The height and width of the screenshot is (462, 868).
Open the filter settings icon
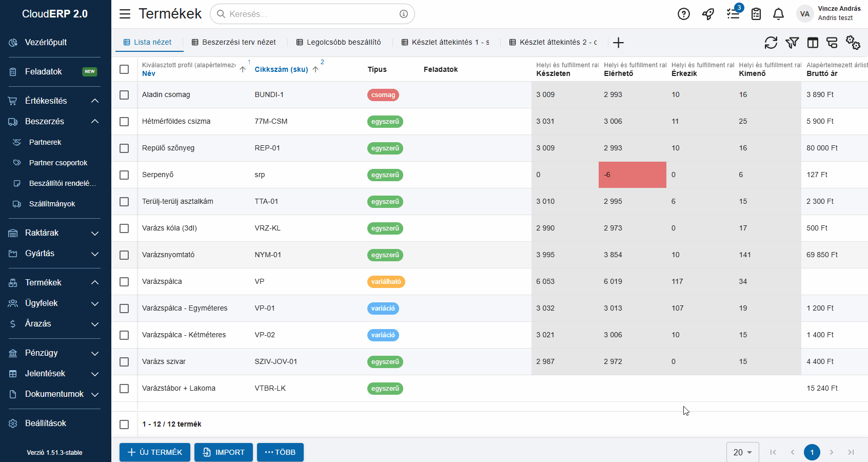click(792, 43)
